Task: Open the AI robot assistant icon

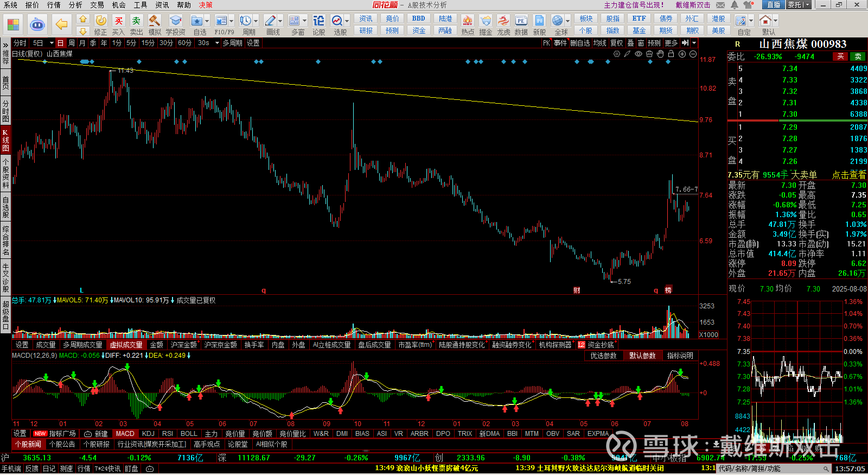Action: (37, 24)
